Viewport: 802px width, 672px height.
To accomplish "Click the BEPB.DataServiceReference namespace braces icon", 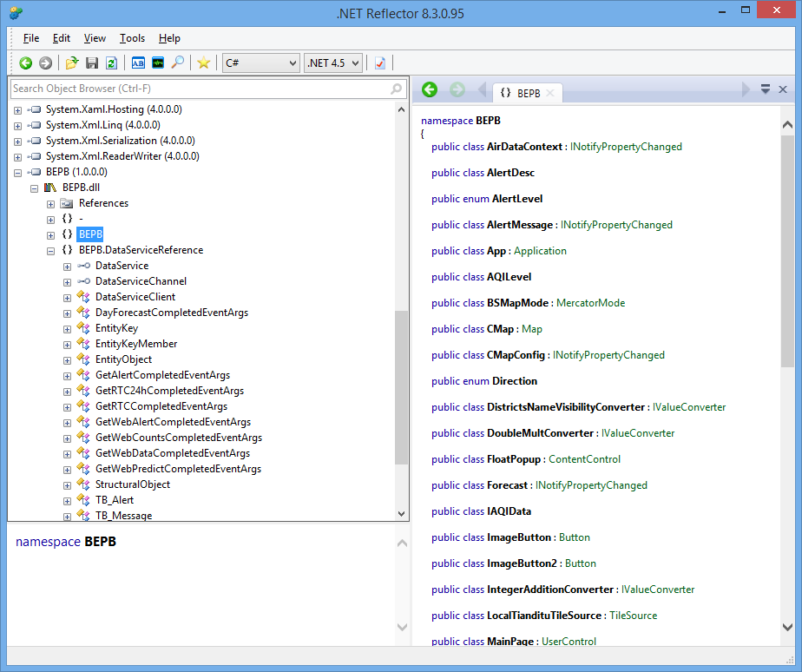I will 67,250.
